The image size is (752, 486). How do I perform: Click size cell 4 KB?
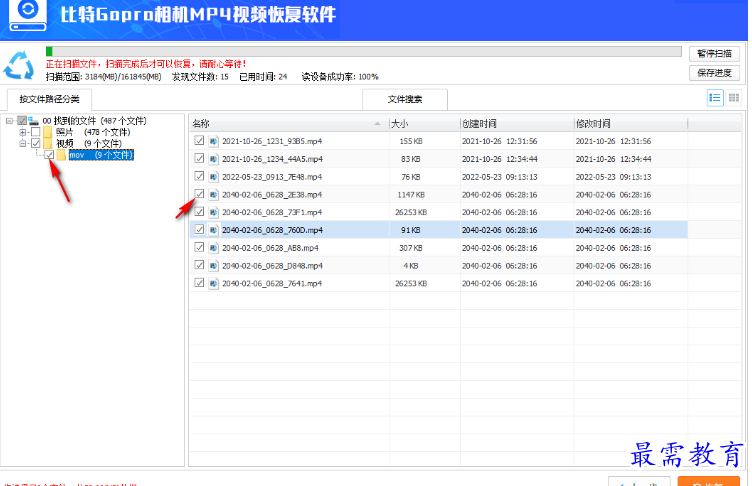pyautogui.click(x=411, y=266)
